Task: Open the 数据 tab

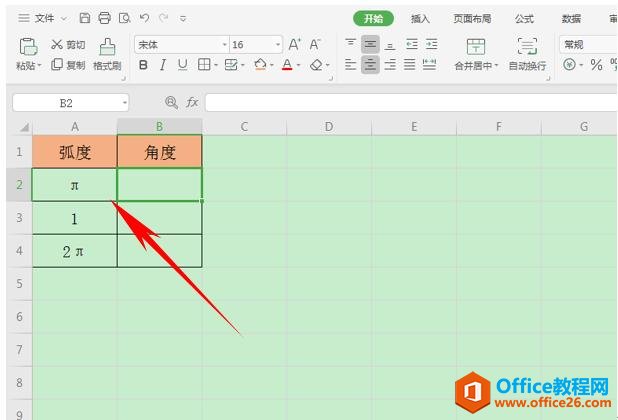Action: point(571,19)
